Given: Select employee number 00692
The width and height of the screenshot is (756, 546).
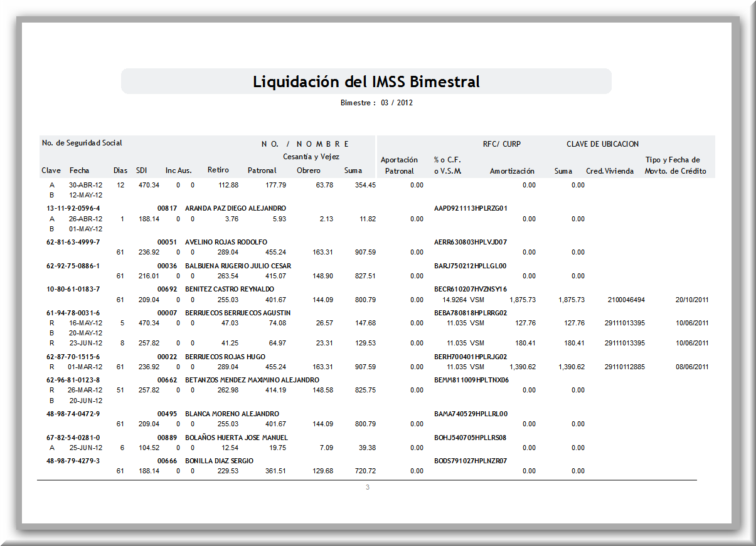Looking at the screenshot, I should pos(167,289).
